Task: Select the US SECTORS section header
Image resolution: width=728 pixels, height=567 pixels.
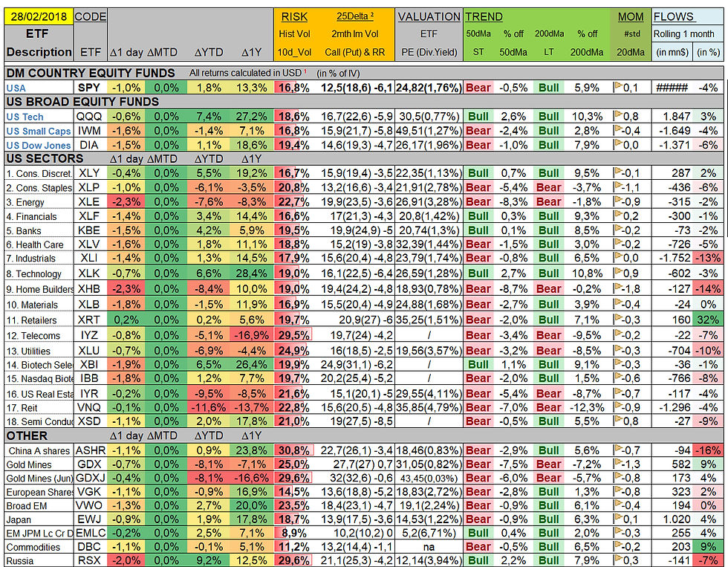Action: coord(45,158)
